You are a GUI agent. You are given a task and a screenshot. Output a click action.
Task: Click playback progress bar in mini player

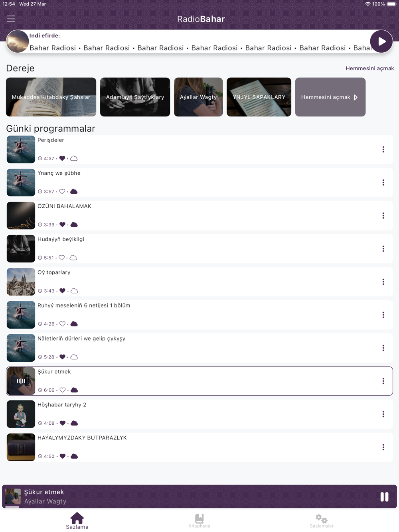pyautogui.click(x=12, y=506)
